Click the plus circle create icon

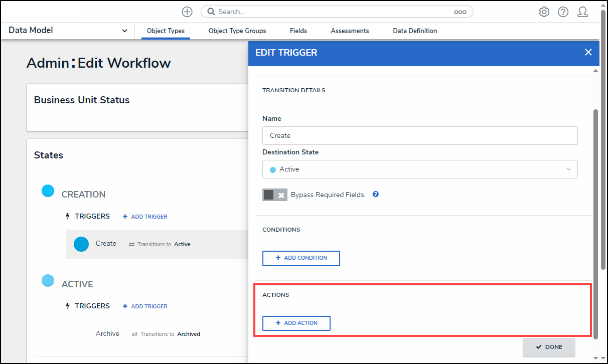pyautogui.click(x=187, y=12)
